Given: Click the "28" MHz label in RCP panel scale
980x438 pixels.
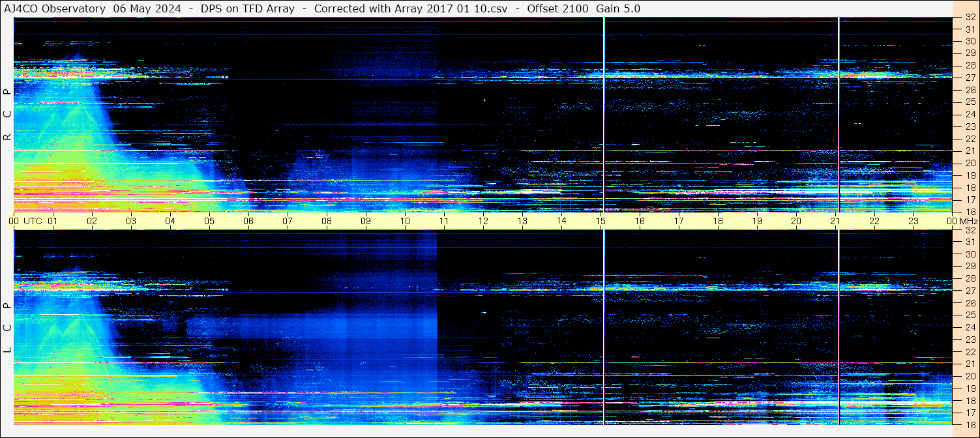Looking at the screenshot, I should [970, 65].
